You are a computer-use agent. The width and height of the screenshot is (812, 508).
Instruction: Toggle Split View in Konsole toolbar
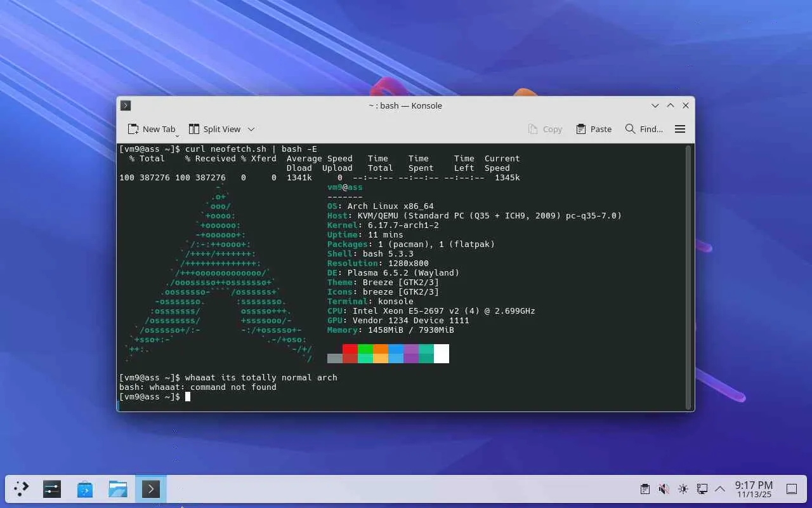(215, 129)
